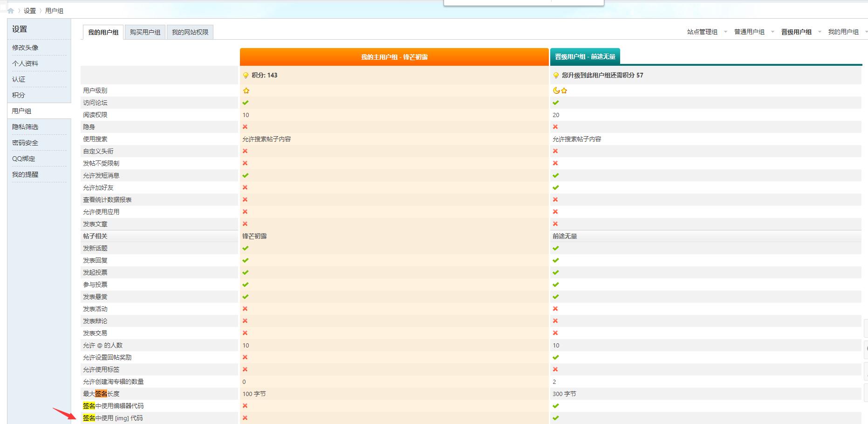868x424 pixels.
Task: Click the 允许创建淘专辑的数量 row label
Action: point(113,382)
